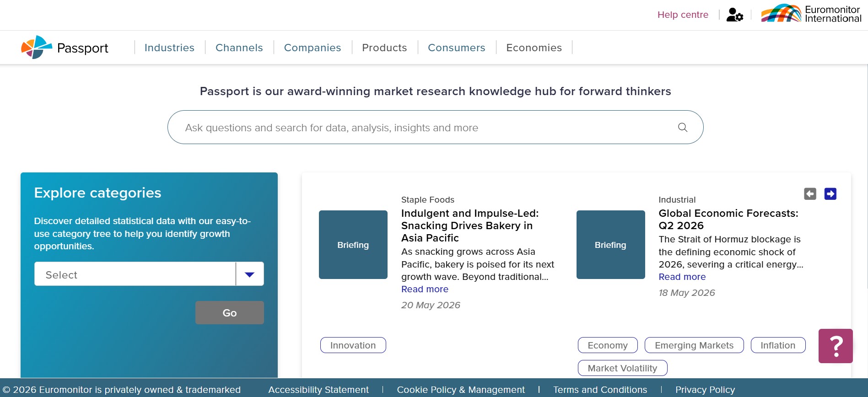Click the Go button
Viewport: 868px width, 397px height.
[230, 313]
